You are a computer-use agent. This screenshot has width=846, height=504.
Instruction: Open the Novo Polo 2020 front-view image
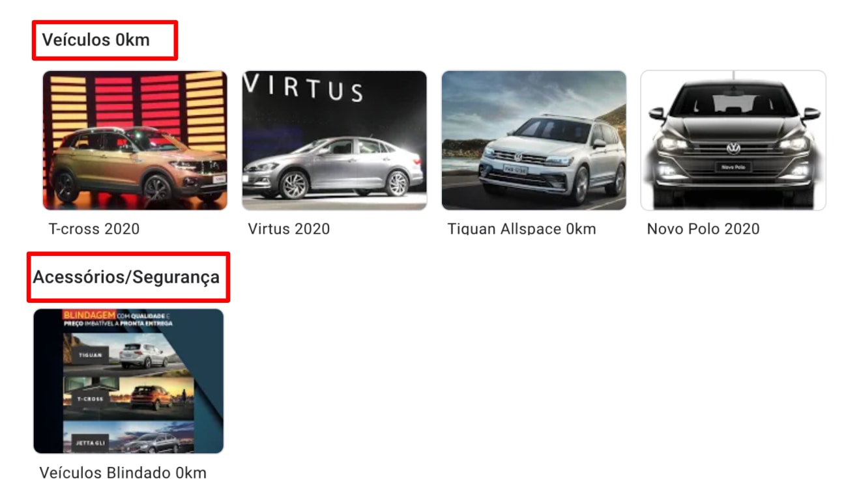[x=733, y=140]
